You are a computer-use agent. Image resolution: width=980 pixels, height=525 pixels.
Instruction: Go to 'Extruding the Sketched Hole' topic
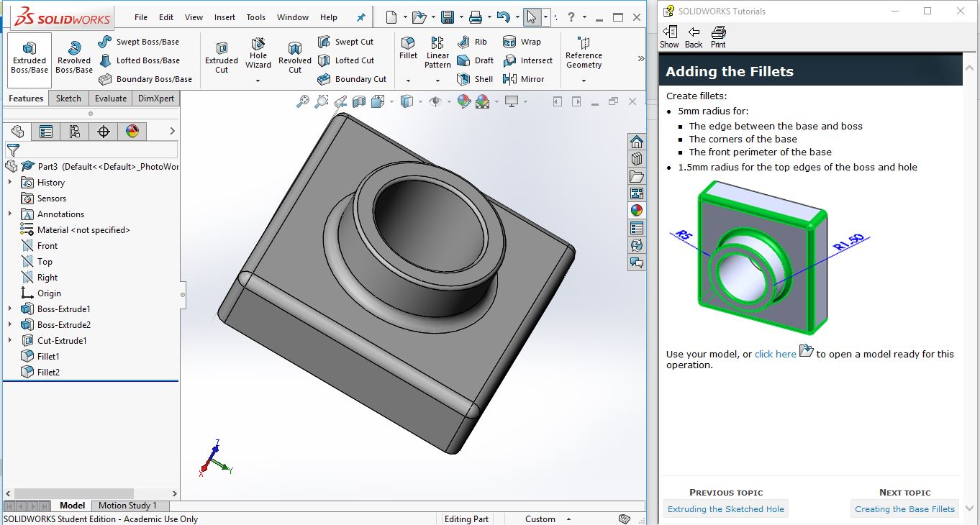coord(725,509)
